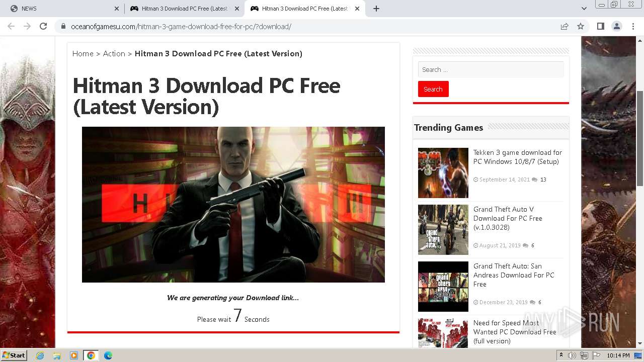Focus the sidebar Search field

[491, 69]
